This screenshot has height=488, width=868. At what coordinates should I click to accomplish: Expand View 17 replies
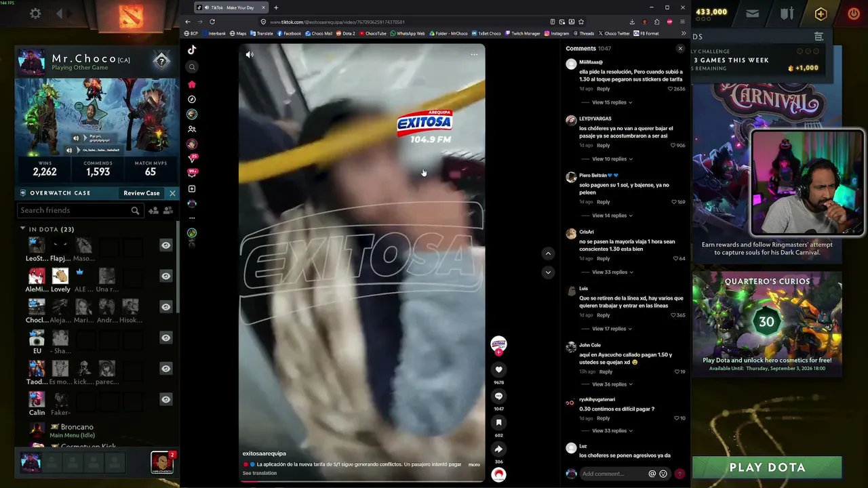tap(612, 329)
